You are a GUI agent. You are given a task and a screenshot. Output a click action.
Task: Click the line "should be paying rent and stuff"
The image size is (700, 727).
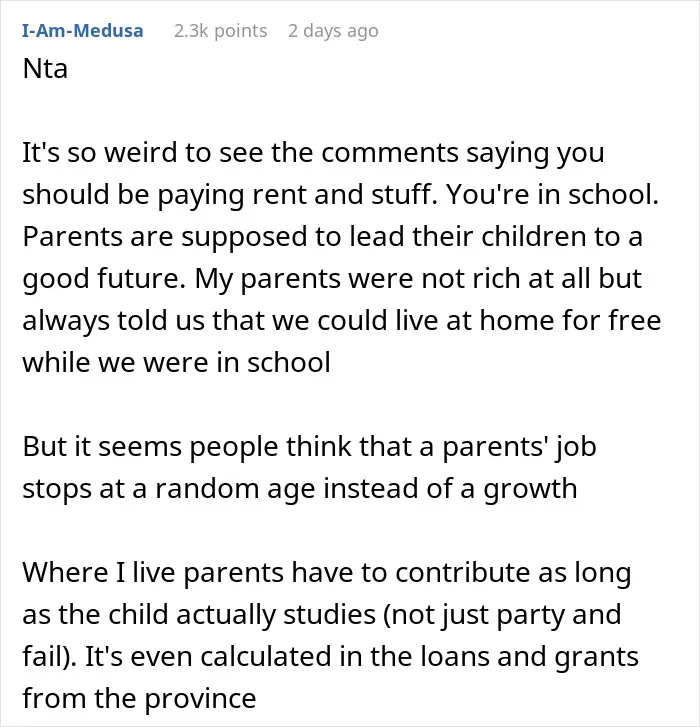(x=341, y=194)
